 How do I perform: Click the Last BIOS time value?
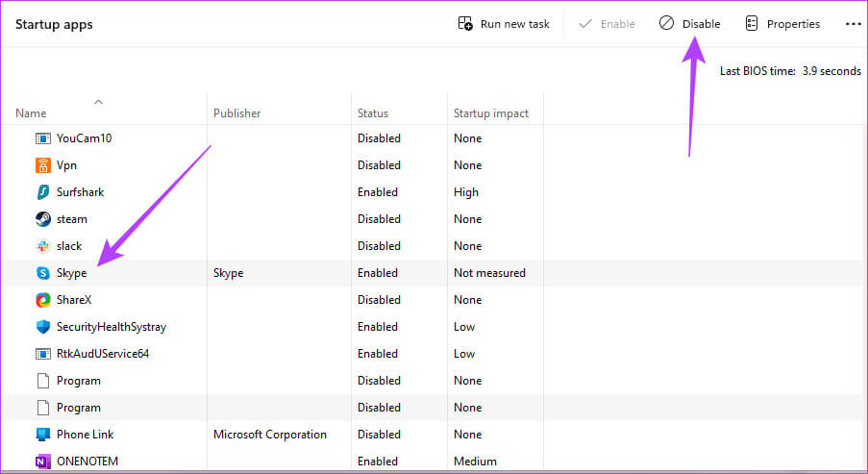point(832,71)
